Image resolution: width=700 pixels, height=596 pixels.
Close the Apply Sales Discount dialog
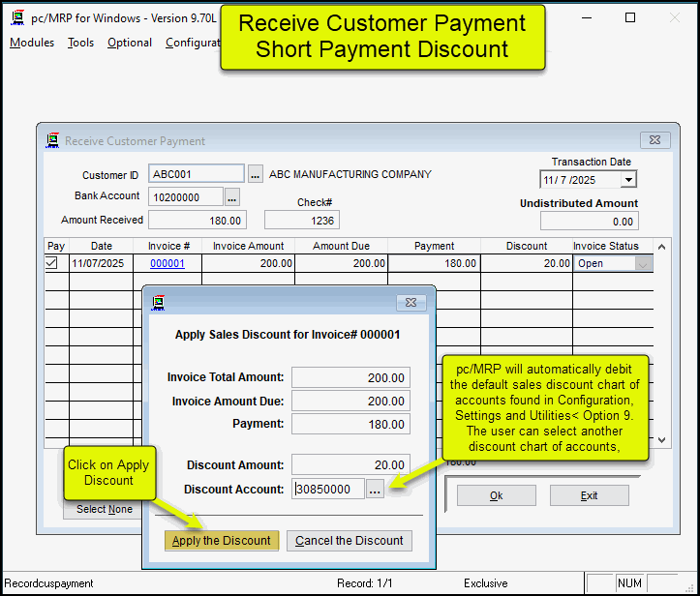[411, 303]
